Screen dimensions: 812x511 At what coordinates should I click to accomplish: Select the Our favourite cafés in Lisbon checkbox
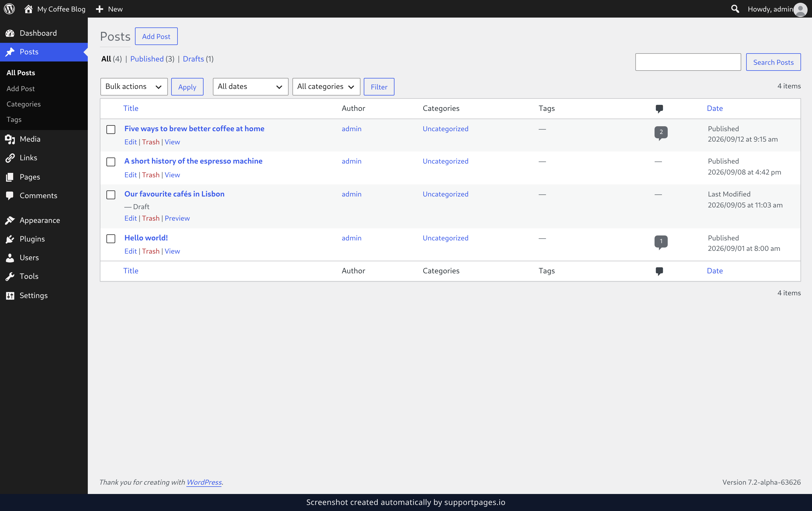pos(111,195)
